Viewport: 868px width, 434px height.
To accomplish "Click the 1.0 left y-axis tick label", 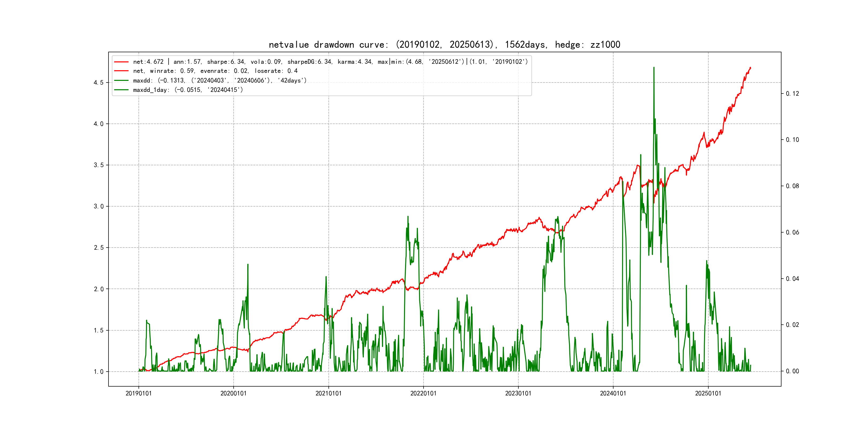I will (x=98, y=372).
